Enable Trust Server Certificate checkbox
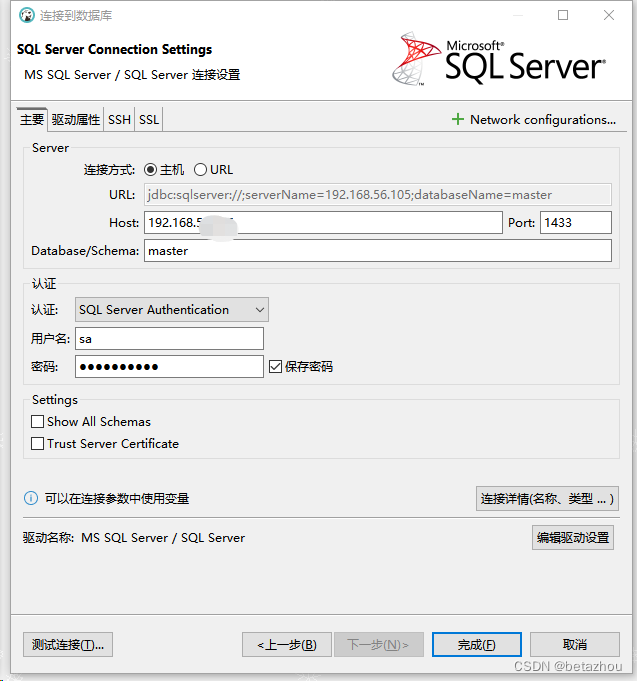This screenshot has width=637, height=681. click(37, 443)
